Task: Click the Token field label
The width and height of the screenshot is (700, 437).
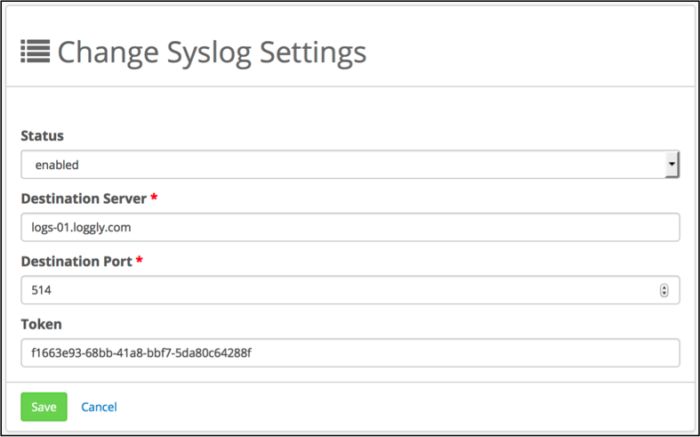Action: coord(41,324)
